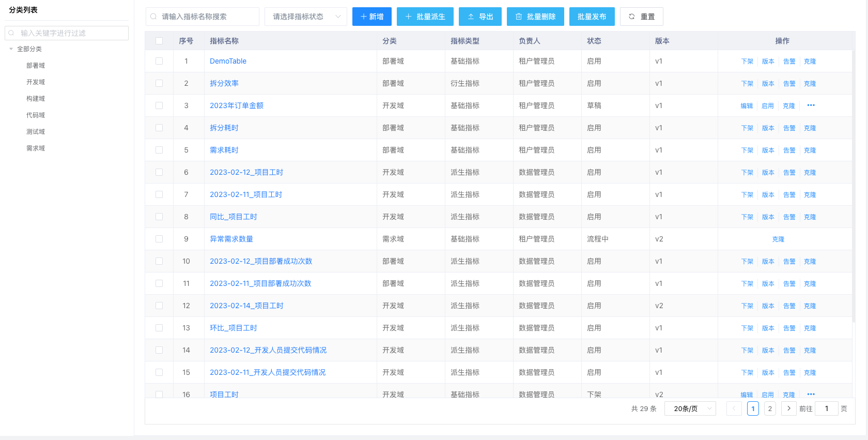Click the upload icon on the 导出 button
This screenshot has height=440, width=868.
point(471,17)
